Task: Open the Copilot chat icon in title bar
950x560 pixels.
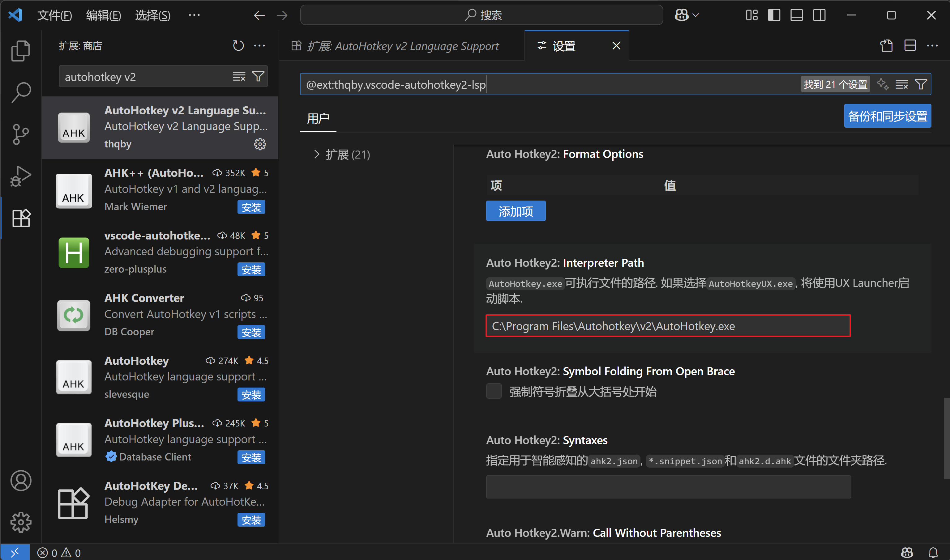Action: coord(682,15)
